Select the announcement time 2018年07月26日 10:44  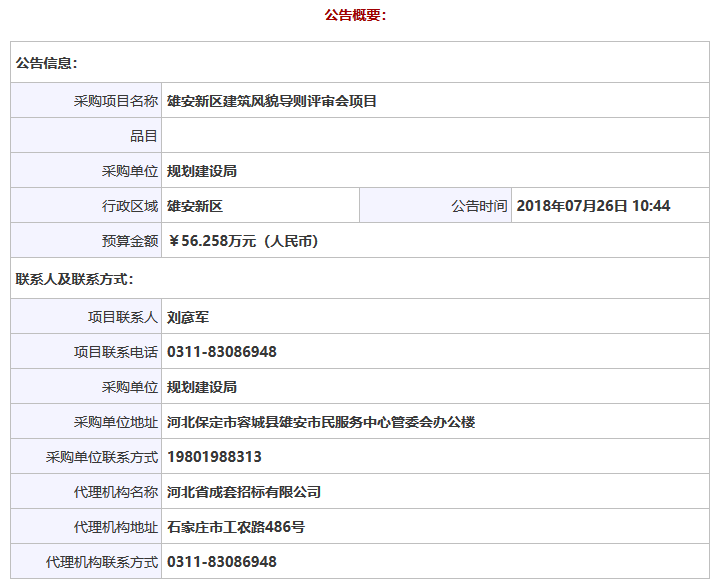(593, 206)
